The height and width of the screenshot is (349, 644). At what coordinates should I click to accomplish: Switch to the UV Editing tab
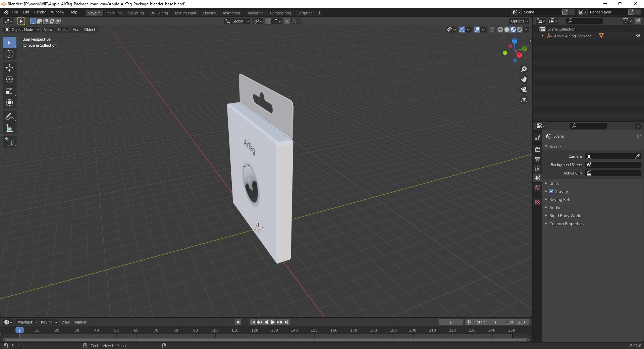(x=159, y=13)
